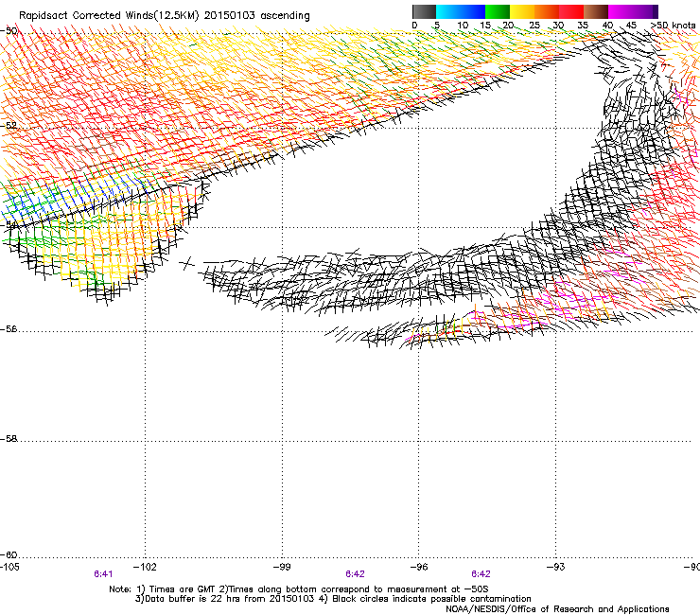Click the latitude label '-50'
Image resolution: width=700 pixels, height=615 pixels.
9,31
